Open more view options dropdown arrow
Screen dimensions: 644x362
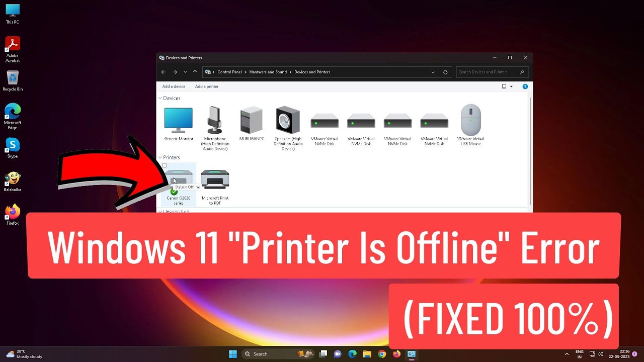511,86
